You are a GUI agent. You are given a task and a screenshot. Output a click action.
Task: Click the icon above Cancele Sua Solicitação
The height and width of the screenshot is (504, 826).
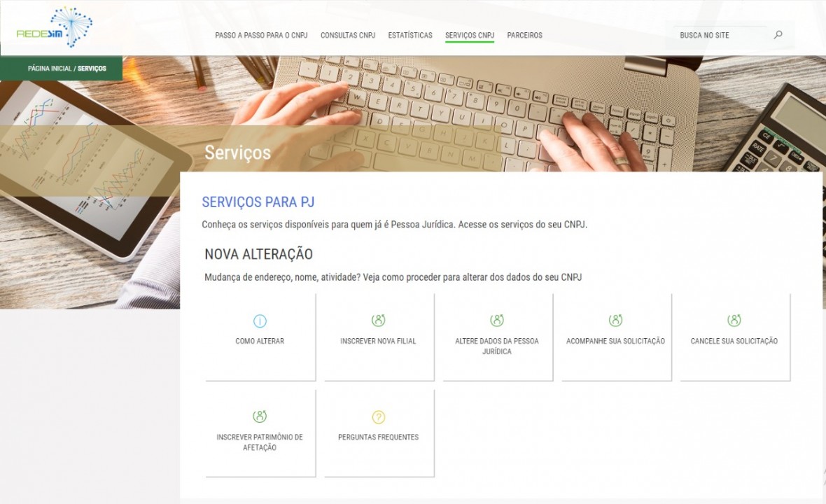tap(734, 320)
